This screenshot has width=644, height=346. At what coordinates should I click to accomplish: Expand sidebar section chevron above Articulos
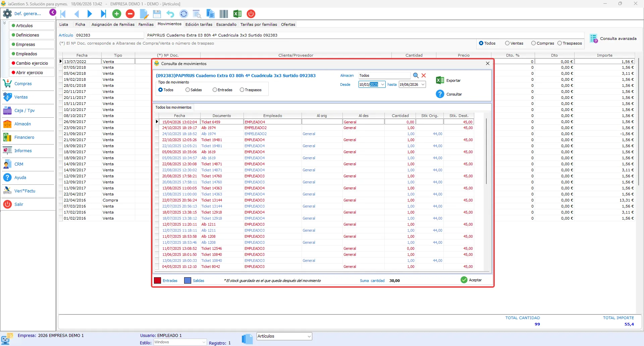pyautogui.click(x=5, y=23)
